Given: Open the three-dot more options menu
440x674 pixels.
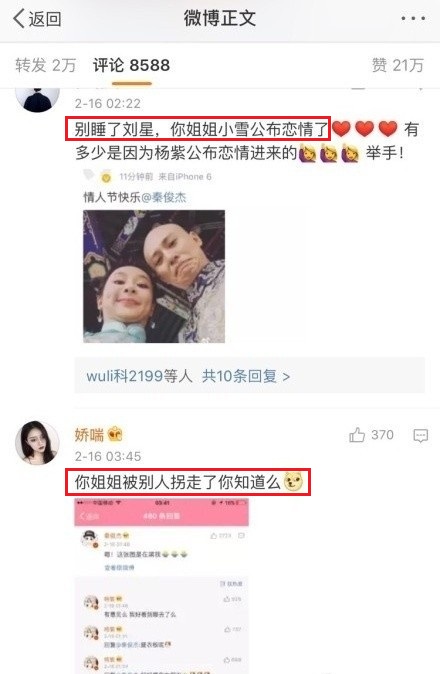Looking at the screenshot, I should 413,19.
